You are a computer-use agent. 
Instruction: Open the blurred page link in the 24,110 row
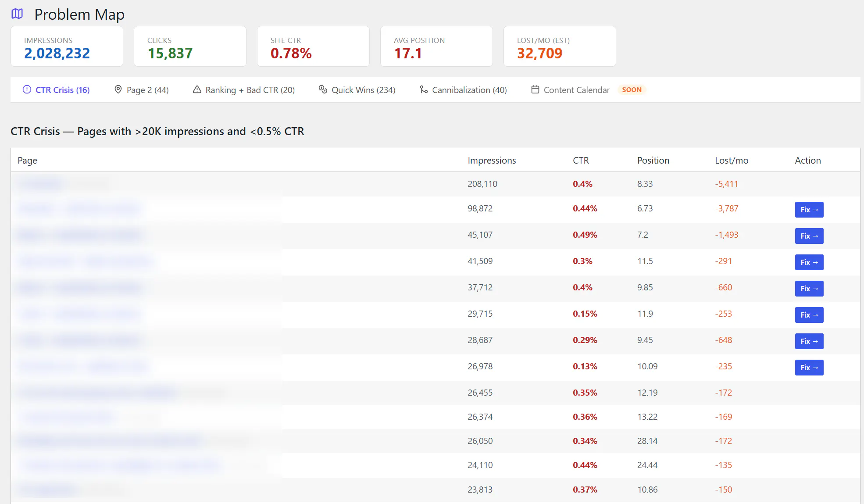point(119,465)
